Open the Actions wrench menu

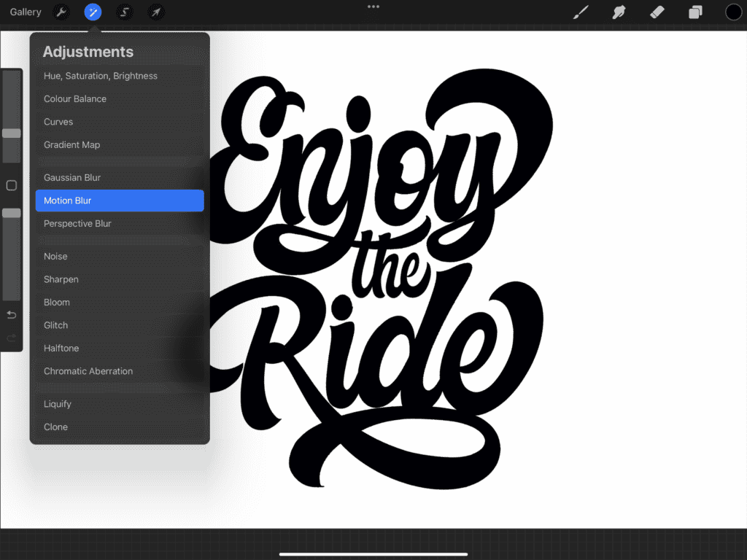coord(62,12)
